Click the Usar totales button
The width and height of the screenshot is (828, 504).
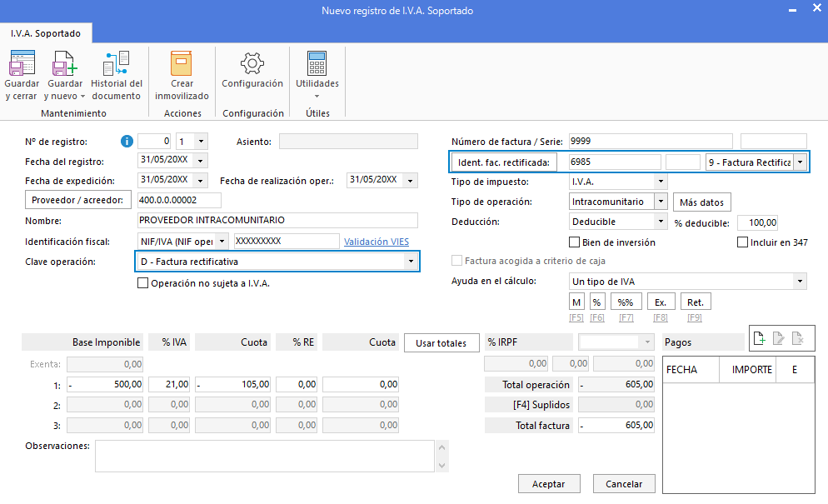[441, 343]
